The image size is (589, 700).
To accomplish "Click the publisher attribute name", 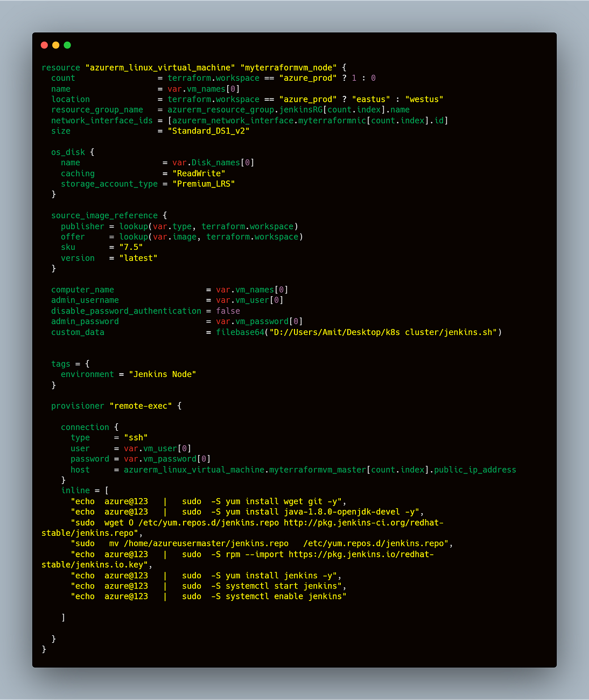I will [82, 227].
